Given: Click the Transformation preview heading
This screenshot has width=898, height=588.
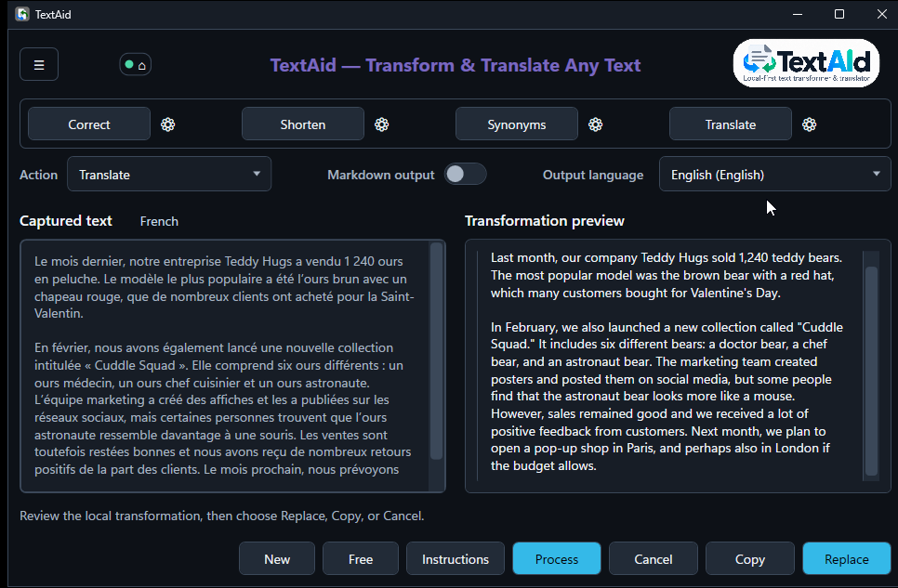Looking at the screenshot, I should tap(545, 221).
